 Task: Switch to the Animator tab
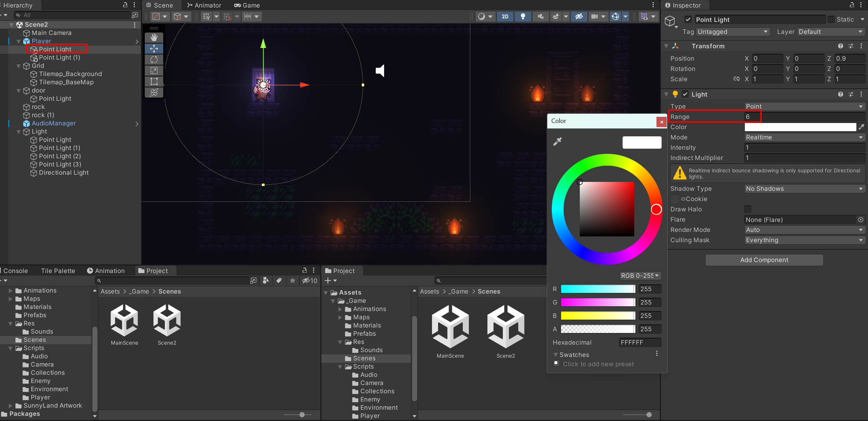coord(204,5)
